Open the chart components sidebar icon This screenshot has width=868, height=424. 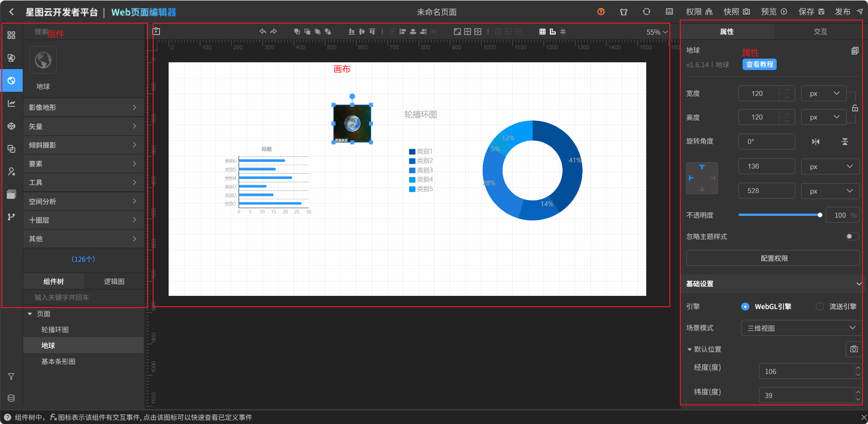[x=11, y=103]
